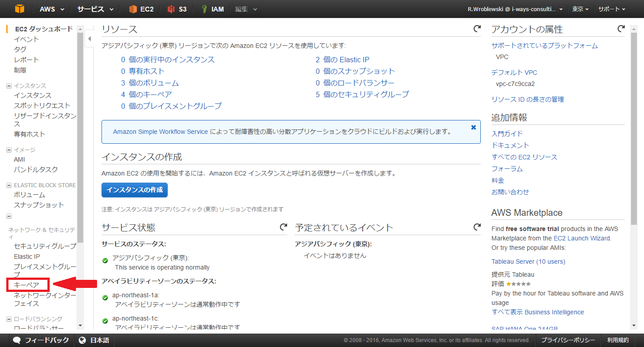This screenshot has height=347, width=644.
Task: Open バンドルタスク in the sidebar
Action: 36,170
